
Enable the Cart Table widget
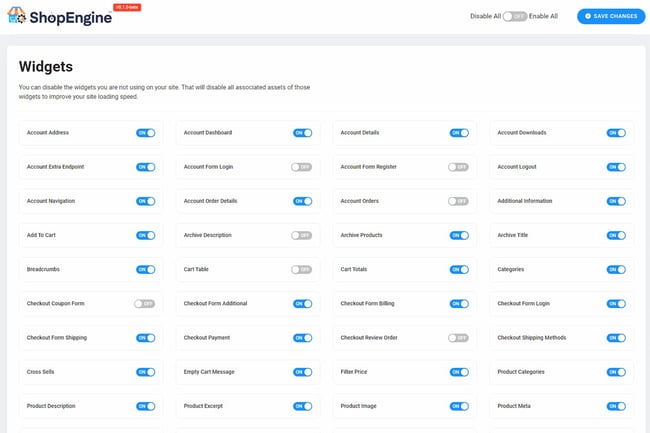point(302,270)
